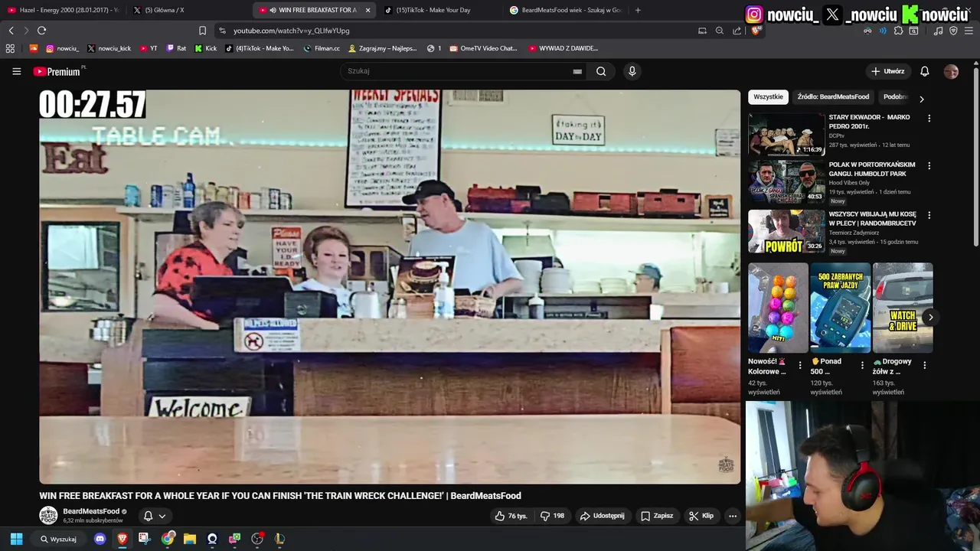Screen dimensions: 980x551
Task: Open options for Ponad 500 short
Action: [x=862, y=365]
